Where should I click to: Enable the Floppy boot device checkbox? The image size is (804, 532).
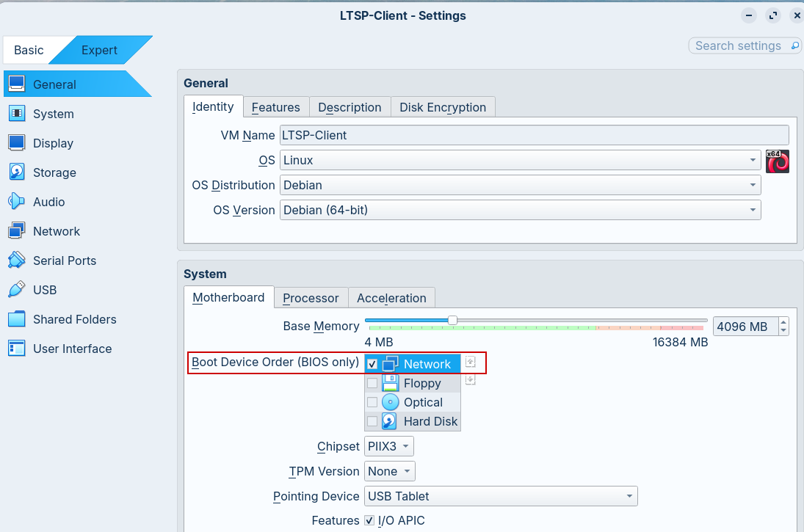click(x=372, y=383)
